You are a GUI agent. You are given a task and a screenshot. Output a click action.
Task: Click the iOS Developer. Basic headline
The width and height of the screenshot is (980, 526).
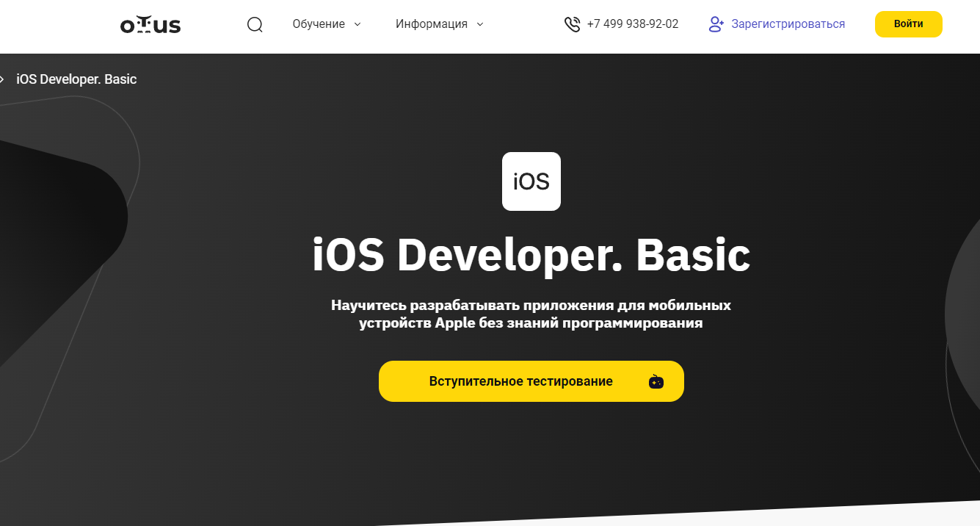click(x=531, y=254)
